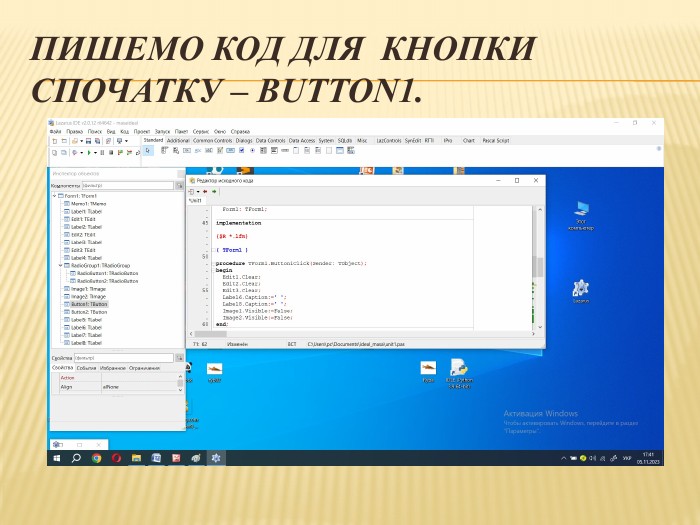Image resolution: width=700 pixels, height=525 pixels.
Task: Open the build mode dropdown arrow
Action: tap(82, 153)
